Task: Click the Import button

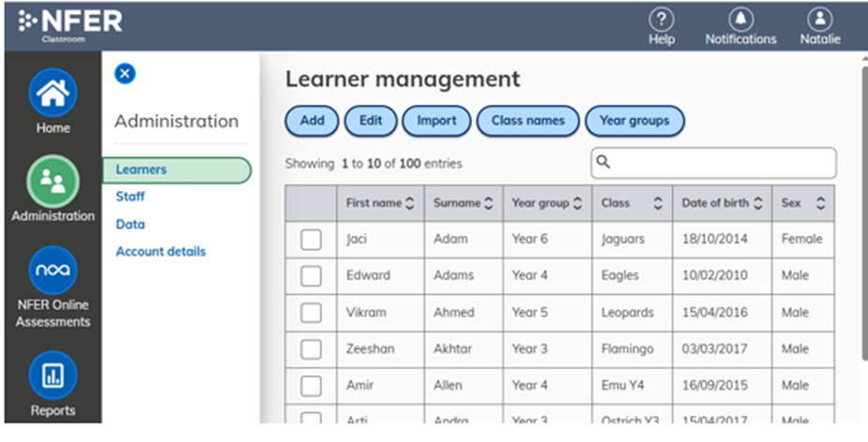Action: coord(436,121)
